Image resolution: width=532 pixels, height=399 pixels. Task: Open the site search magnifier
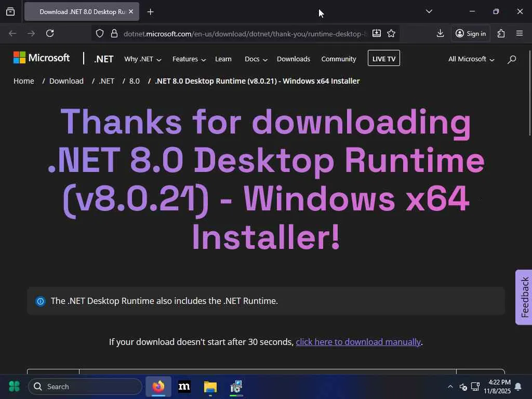(x=512, y=59)
